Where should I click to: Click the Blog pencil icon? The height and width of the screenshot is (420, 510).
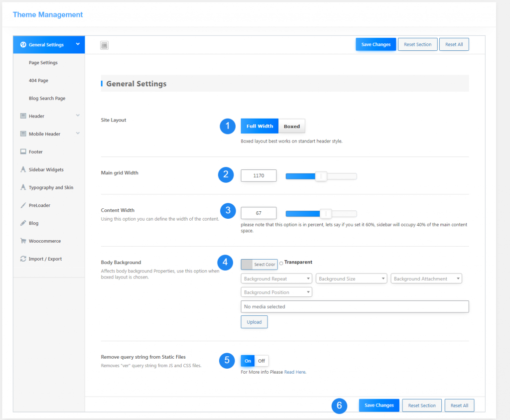pyautogui.click(x=23, y=223)
